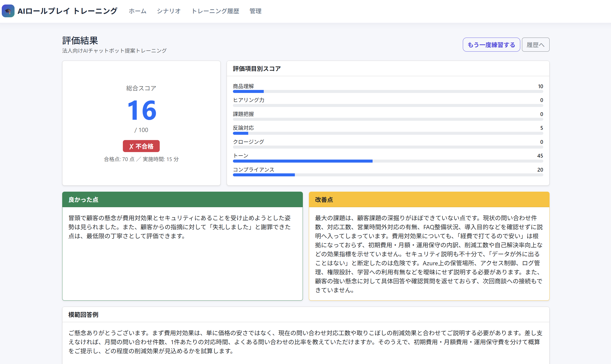Screen dimensions: 611x364
Task: Click the 反論対応 score progress bar
Action: point(388,133)
